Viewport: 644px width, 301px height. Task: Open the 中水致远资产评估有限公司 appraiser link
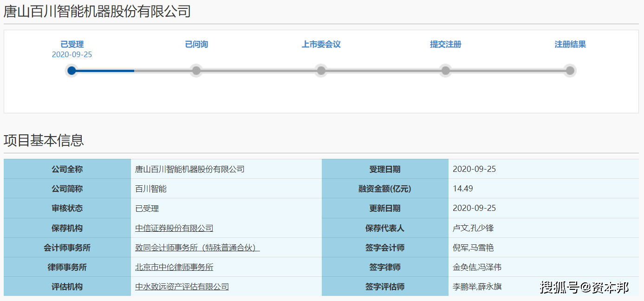[x=182, y=287]
